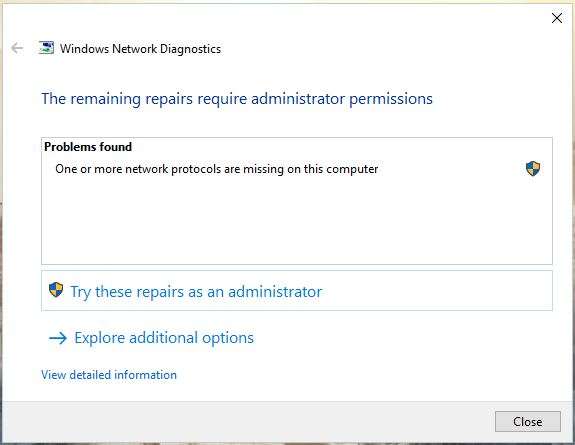Click the back arrow icon
575x445 pixels.
[x=17, y=48]
